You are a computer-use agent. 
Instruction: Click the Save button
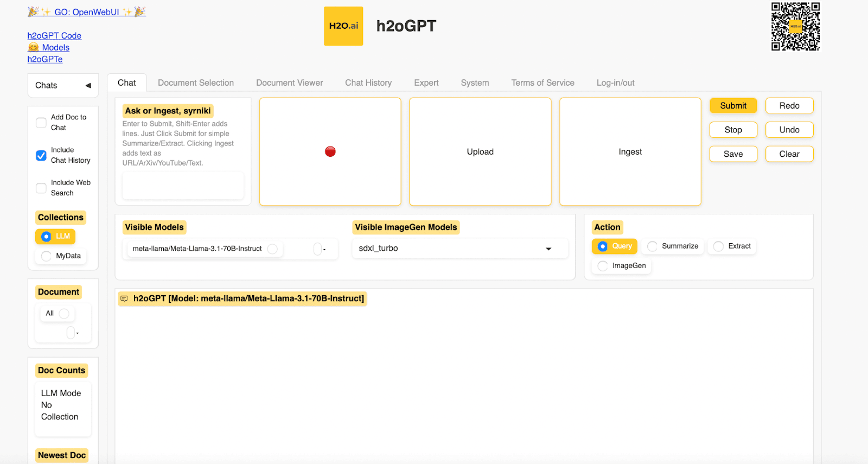733,154
